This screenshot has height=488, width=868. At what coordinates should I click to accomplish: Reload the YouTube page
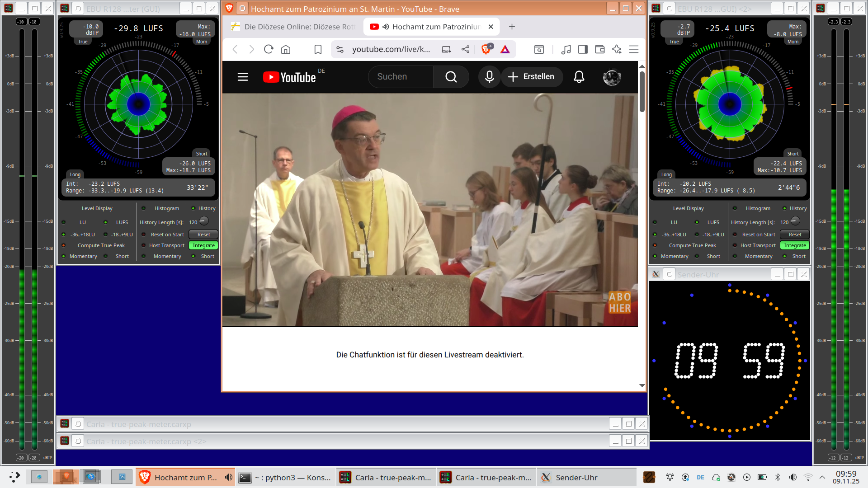pyautogui.click(x=269, y=49)
